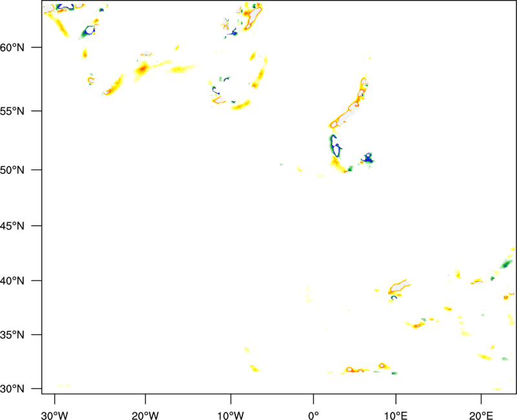
Task: Click the 20°W longitude axis label
Action: click(x=145, y=415)
